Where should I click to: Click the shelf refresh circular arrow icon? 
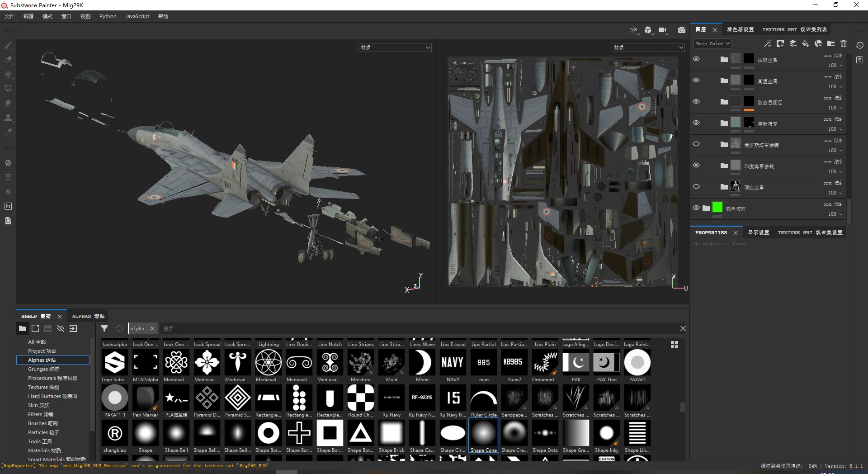pos(119,328)
